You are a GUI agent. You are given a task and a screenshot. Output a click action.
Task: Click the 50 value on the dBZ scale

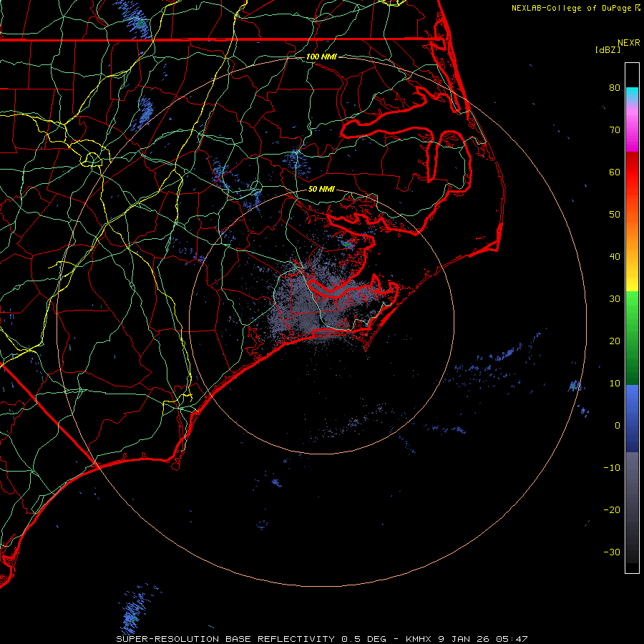(615, 215)
